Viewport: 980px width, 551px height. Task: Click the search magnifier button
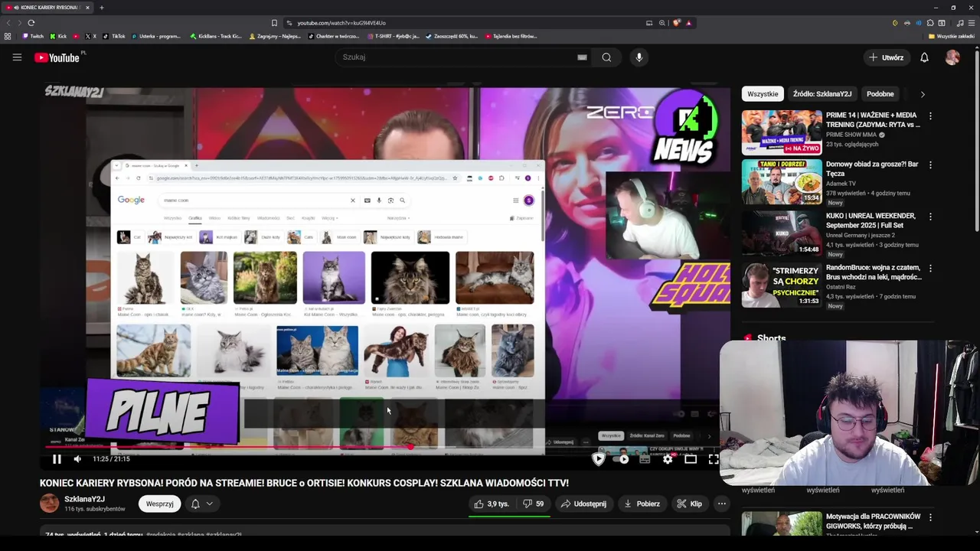(606, 57)
